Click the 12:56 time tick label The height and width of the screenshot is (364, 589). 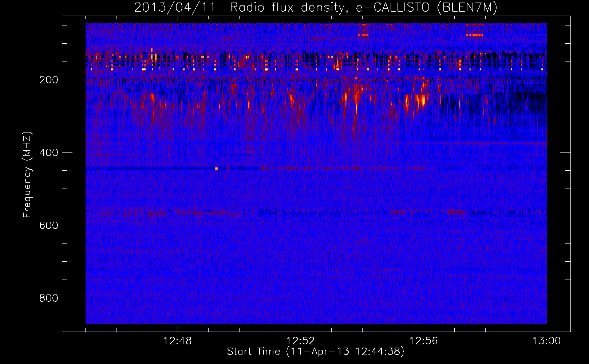pyautogui.click(x=424, y=341)
